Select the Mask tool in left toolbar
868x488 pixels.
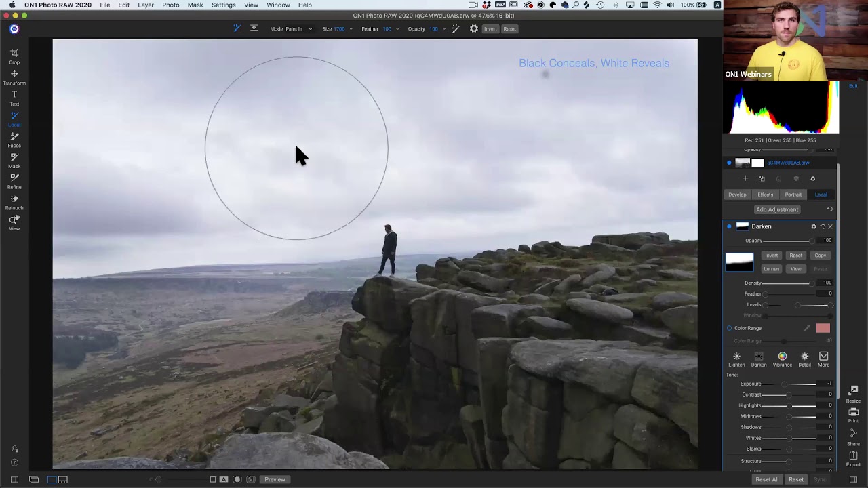pyautogui.click(x=14, y=161)
